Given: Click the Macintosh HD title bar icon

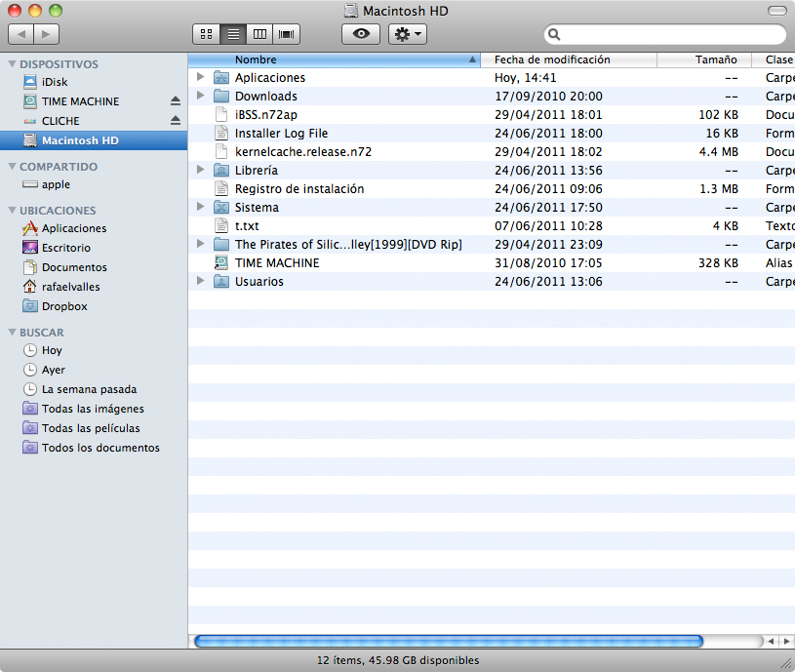Looking at the screenshot, I should tap(351, 11).
